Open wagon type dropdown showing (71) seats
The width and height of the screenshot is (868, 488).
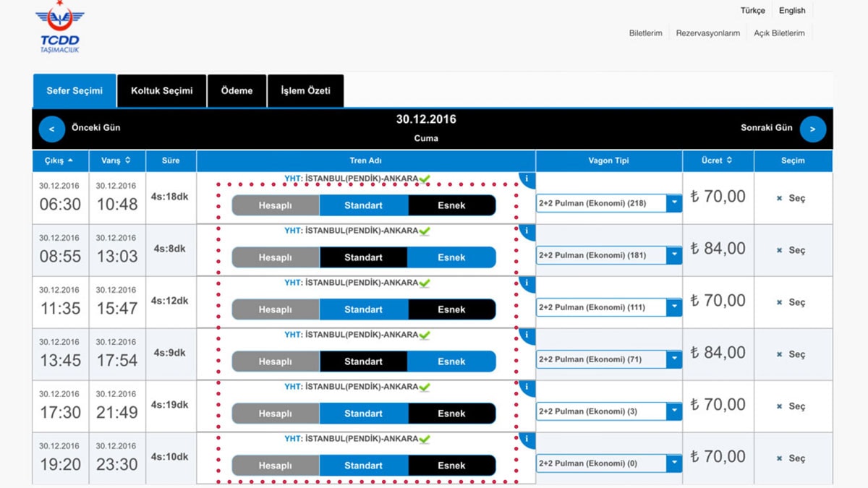coord(673,359)
